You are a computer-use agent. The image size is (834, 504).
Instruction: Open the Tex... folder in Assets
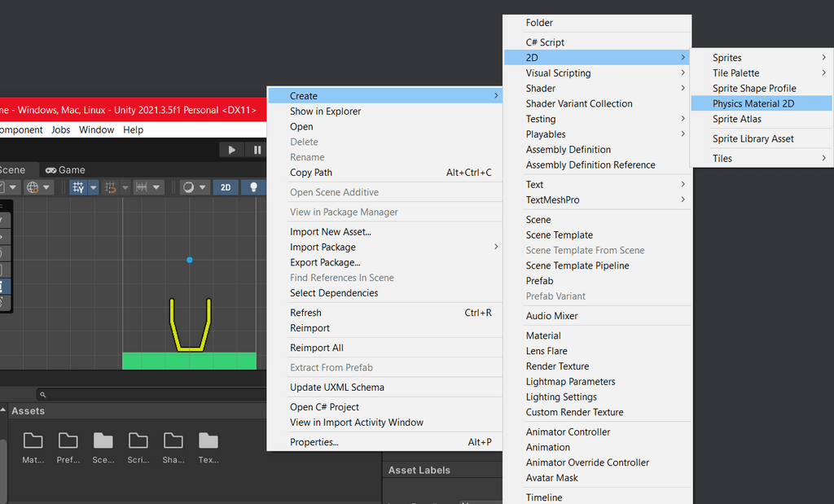point(208,448)
